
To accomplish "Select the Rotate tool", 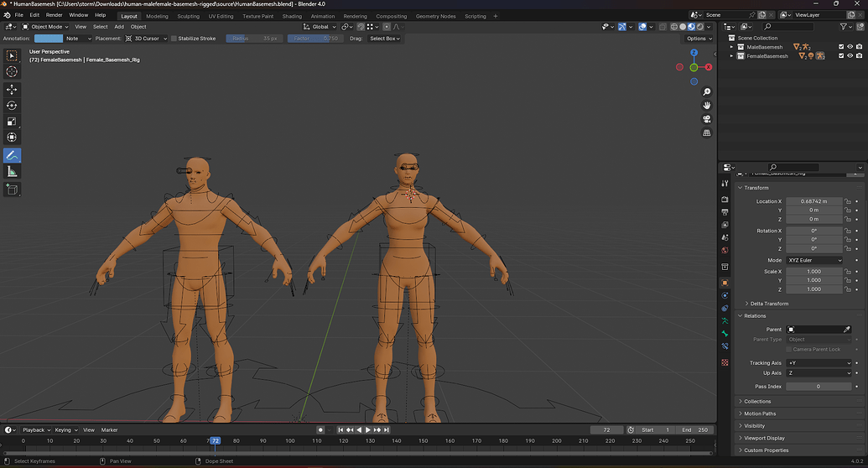I will click(x=12, y=105).
